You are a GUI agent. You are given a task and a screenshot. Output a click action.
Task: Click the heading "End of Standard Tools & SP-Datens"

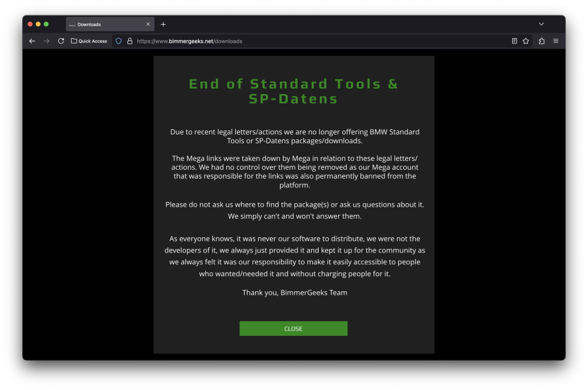coord(293,92)
